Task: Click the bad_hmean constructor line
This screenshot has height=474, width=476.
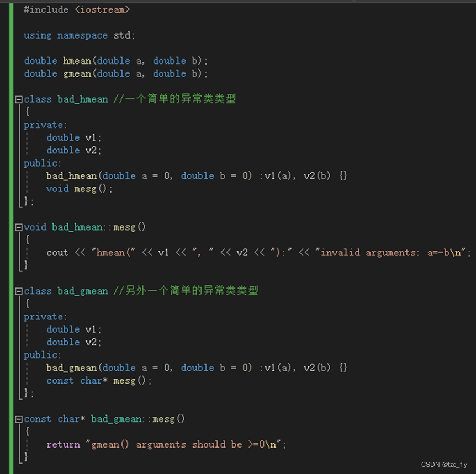Action: 197,176
